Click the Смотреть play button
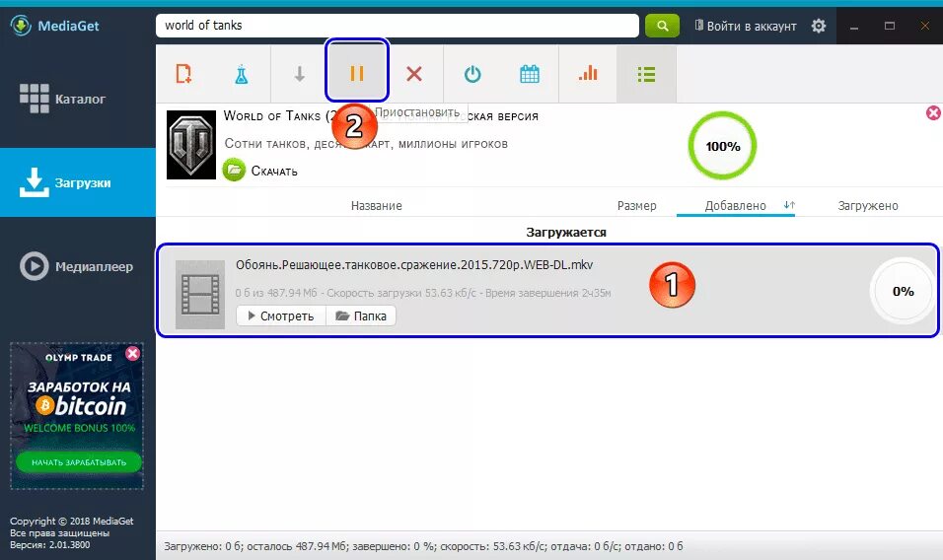The height and width of the screenshot is (560, 943). tap(281, 316)
